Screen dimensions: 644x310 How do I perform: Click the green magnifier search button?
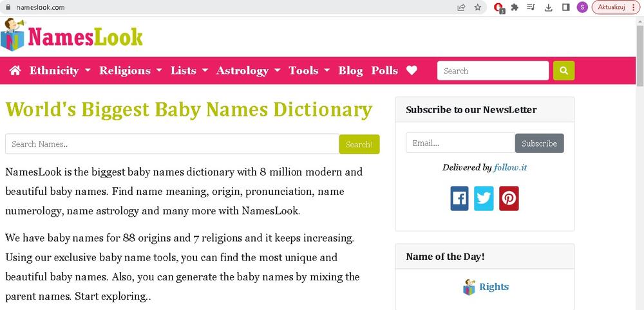click(x=563, y=71)
